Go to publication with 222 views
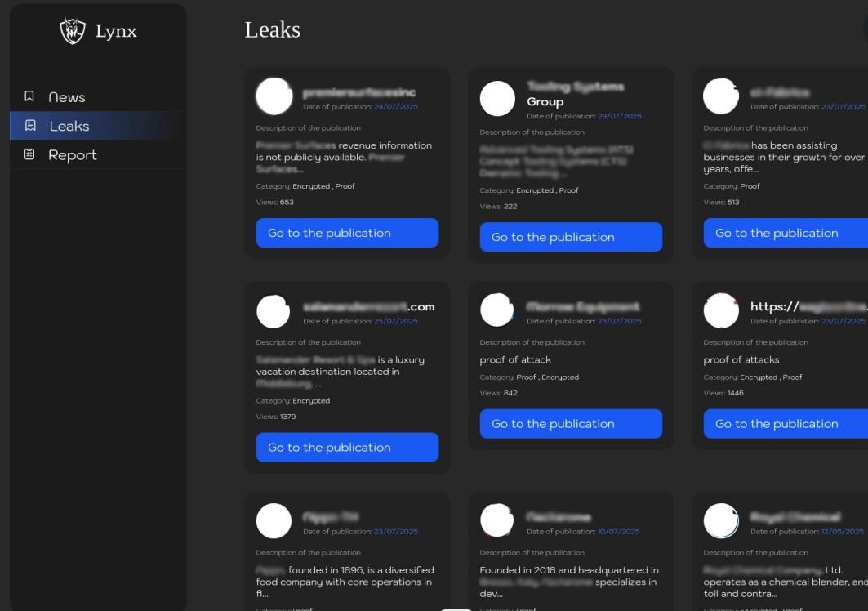This screenshot has height=611, width=868. pos(571,237)
